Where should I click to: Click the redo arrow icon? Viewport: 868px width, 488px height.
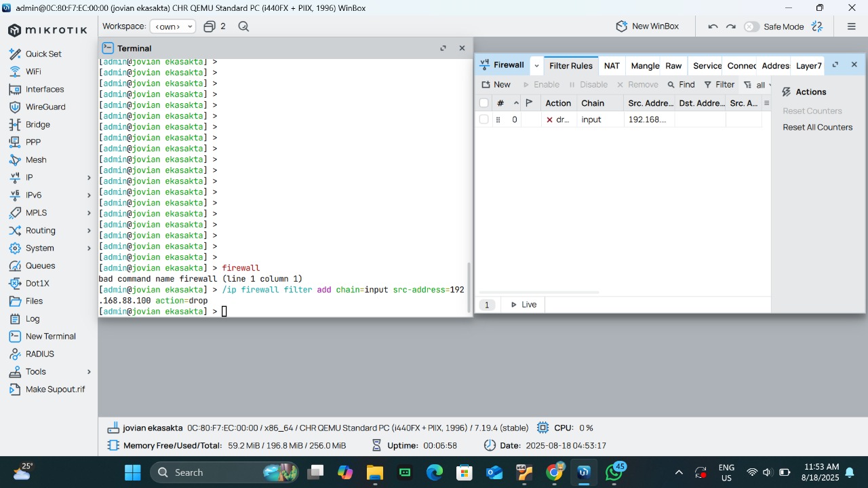[x=730, y=26]
